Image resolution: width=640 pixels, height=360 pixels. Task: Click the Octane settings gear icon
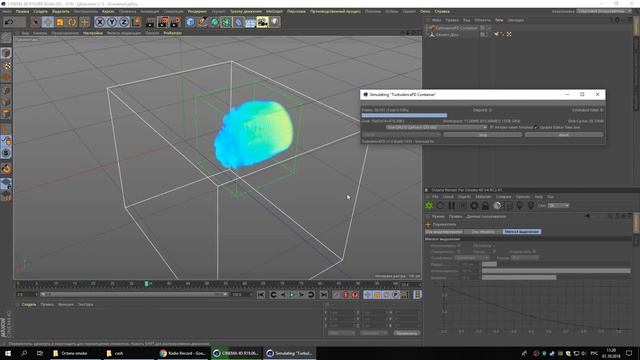tap(474, 206)
